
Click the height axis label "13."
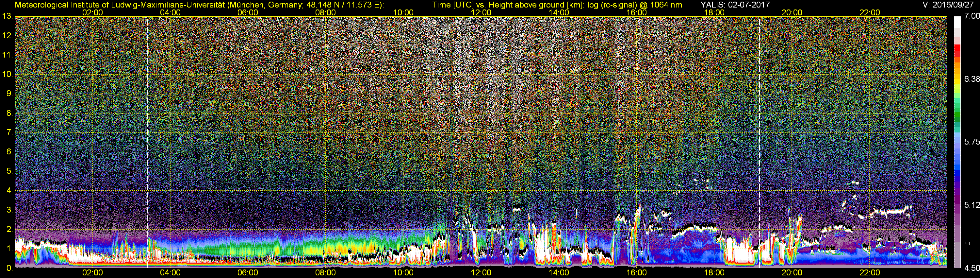pyautogui.click(x=7, y=16)
